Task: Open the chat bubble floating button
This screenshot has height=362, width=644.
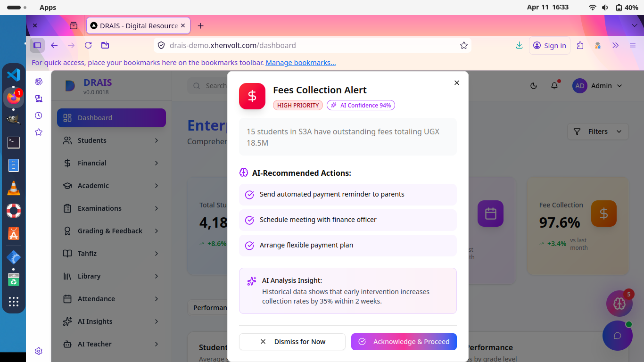Action: (x=617, y=336)
